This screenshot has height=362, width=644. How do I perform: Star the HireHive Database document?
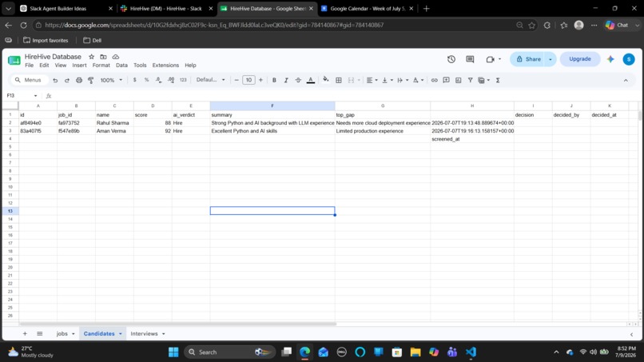pos(91,57)
